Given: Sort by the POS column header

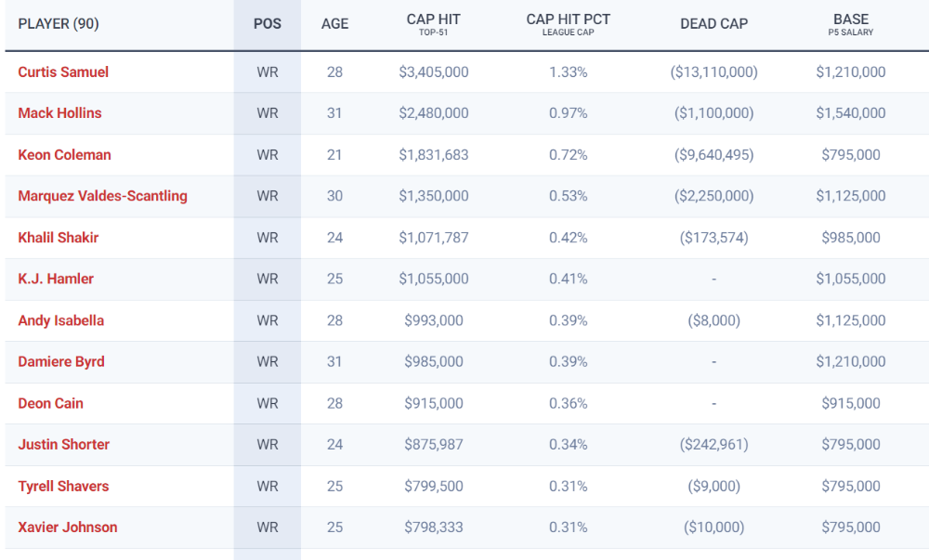Looking at the screenshot, I should (268, 24).
